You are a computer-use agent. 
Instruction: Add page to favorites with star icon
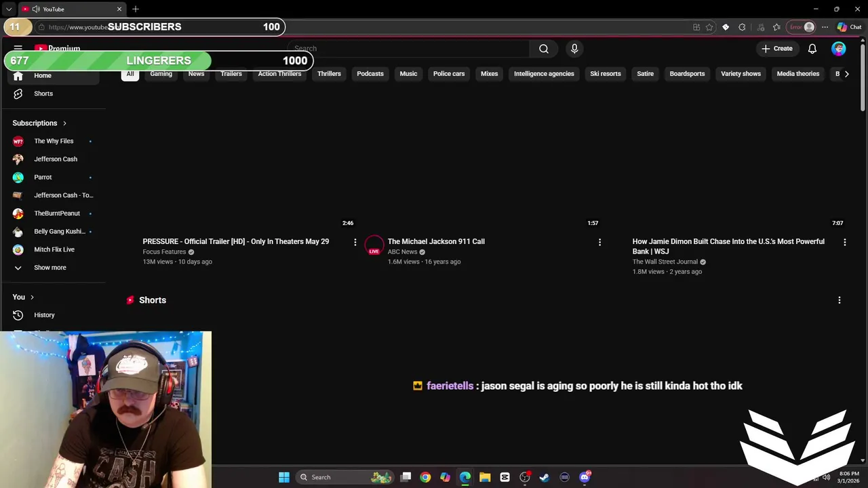tap(709, 27)
